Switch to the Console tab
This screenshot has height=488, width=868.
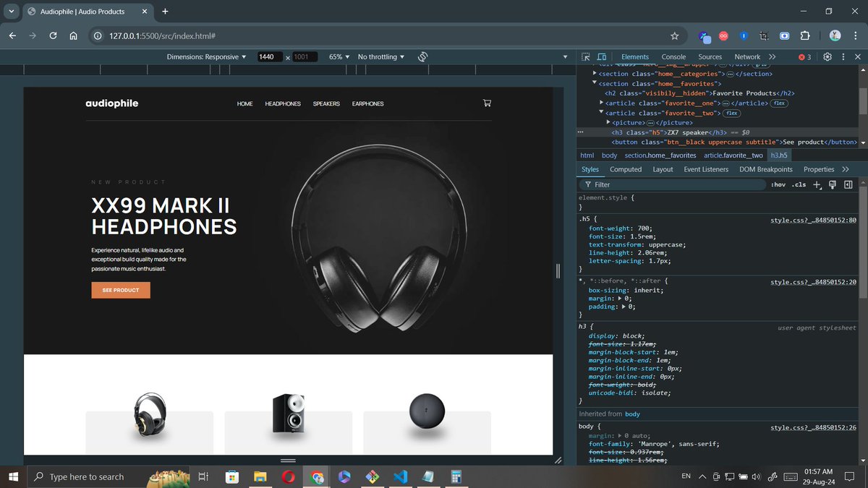(673, 56)
